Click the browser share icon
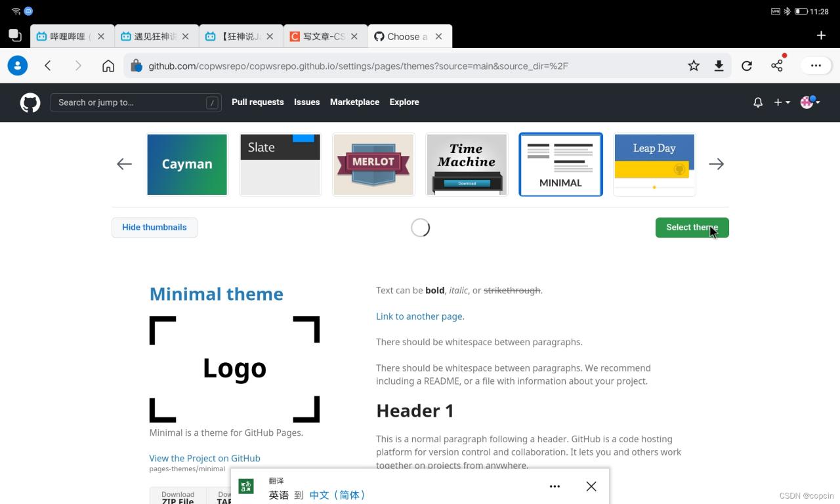The image size is (840, 504). (x=777, y=65)
